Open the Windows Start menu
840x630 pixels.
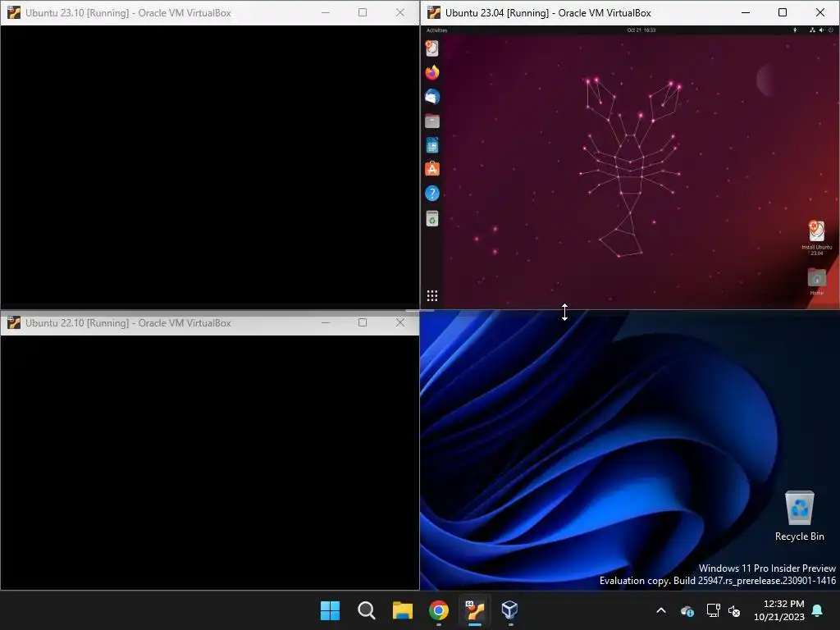(330, 610)
